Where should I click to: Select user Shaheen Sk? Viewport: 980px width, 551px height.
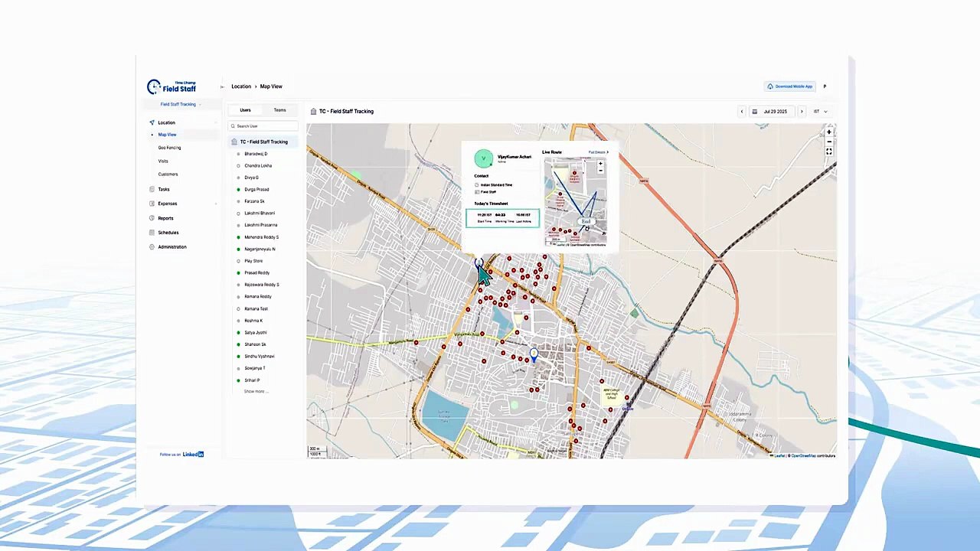point(255,344)
